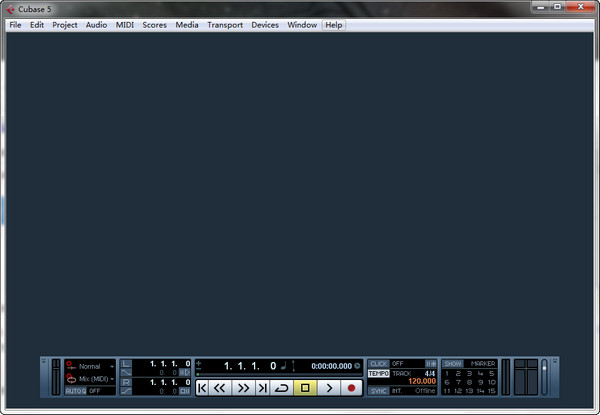
Task: Select secondary time format clock icon
Action: 357,366
